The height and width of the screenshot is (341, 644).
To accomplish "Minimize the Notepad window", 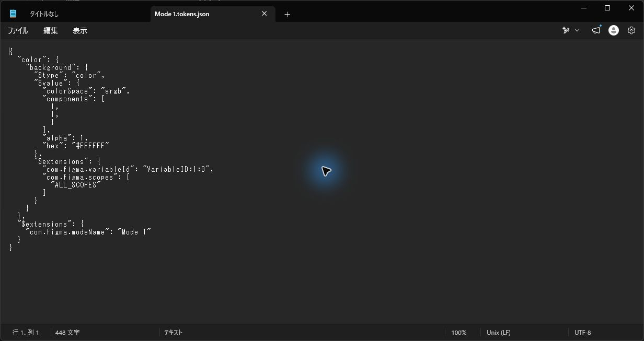I will click(583, 8).
